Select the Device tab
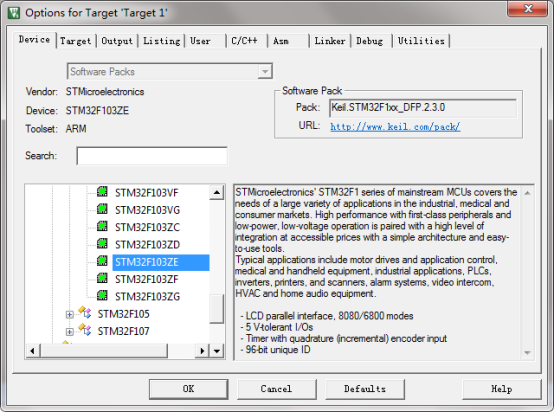 click(34, 40)
